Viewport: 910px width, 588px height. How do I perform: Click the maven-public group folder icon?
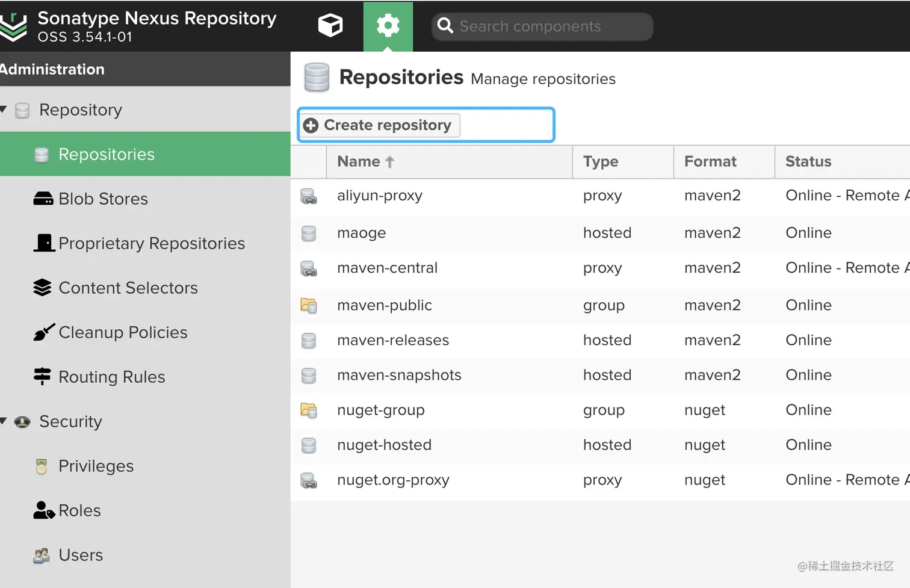click(309, 306)
